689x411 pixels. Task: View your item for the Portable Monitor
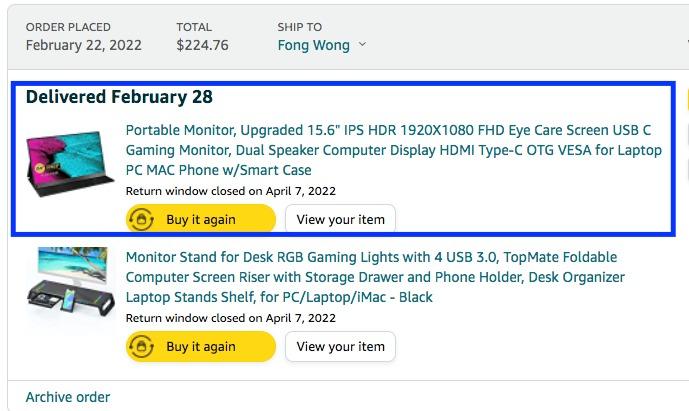[340, 219]
